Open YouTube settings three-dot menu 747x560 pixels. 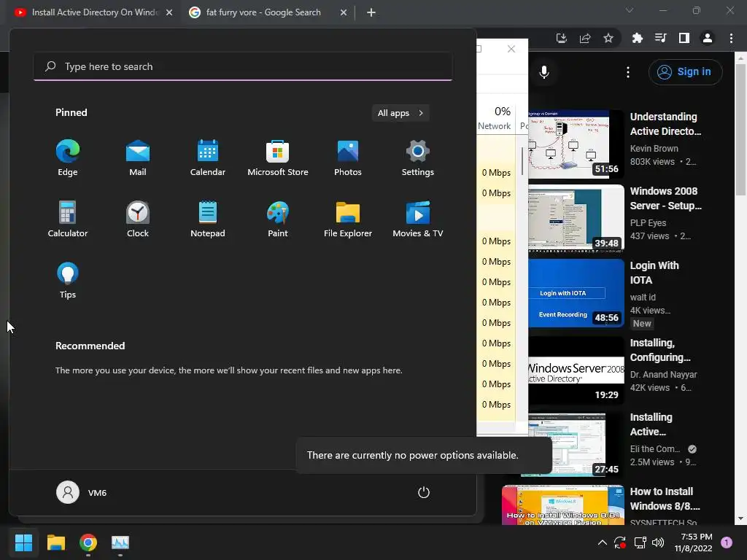(628, 72)
